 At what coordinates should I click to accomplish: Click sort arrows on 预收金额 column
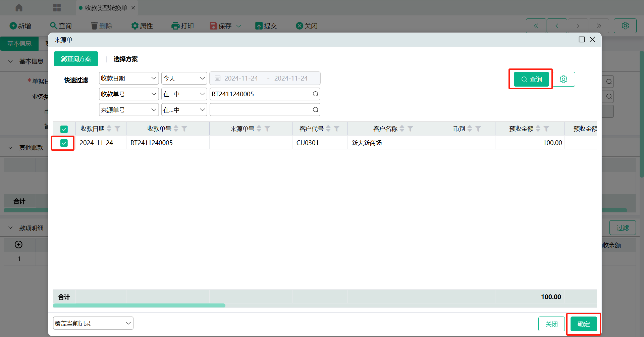click(x=538, y=129)
